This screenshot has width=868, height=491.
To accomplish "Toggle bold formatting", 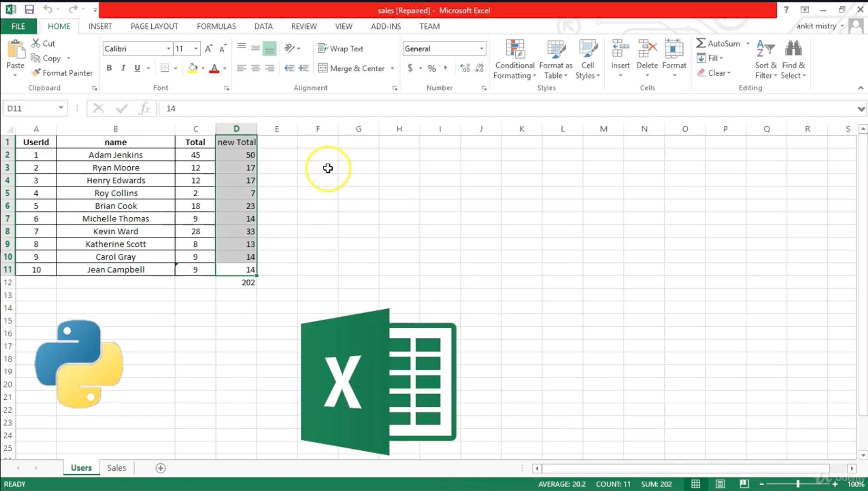I will click(109, 68).
